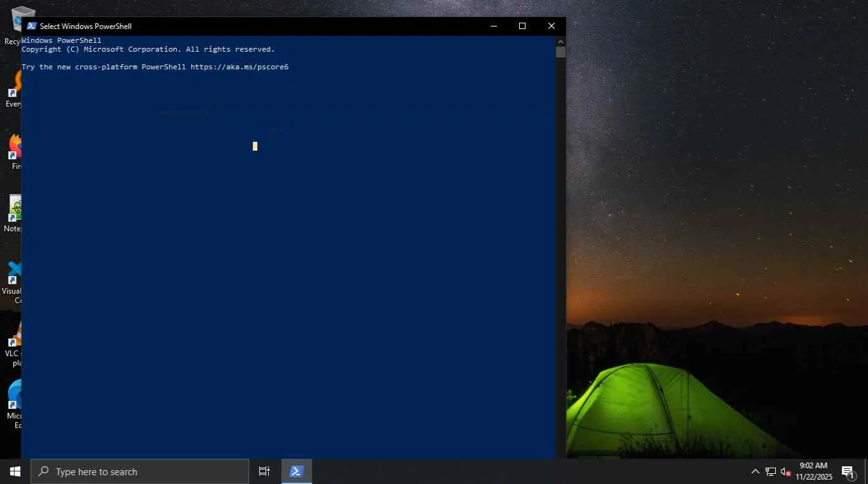
Task: Click the Copyright Microsoft Corporation line
Action: [x=148, y=49]
